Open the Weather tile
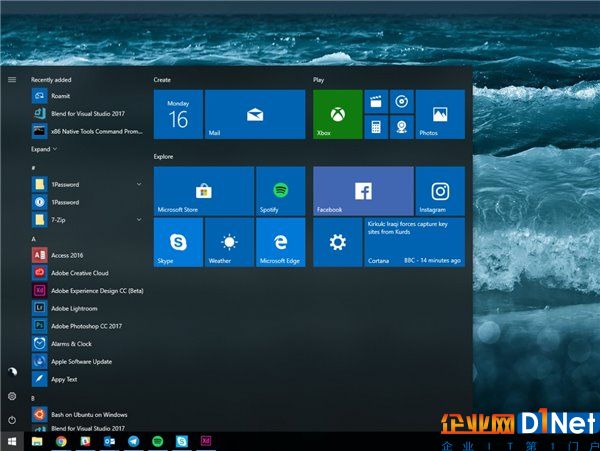600x451 pixels. point(229,242)
